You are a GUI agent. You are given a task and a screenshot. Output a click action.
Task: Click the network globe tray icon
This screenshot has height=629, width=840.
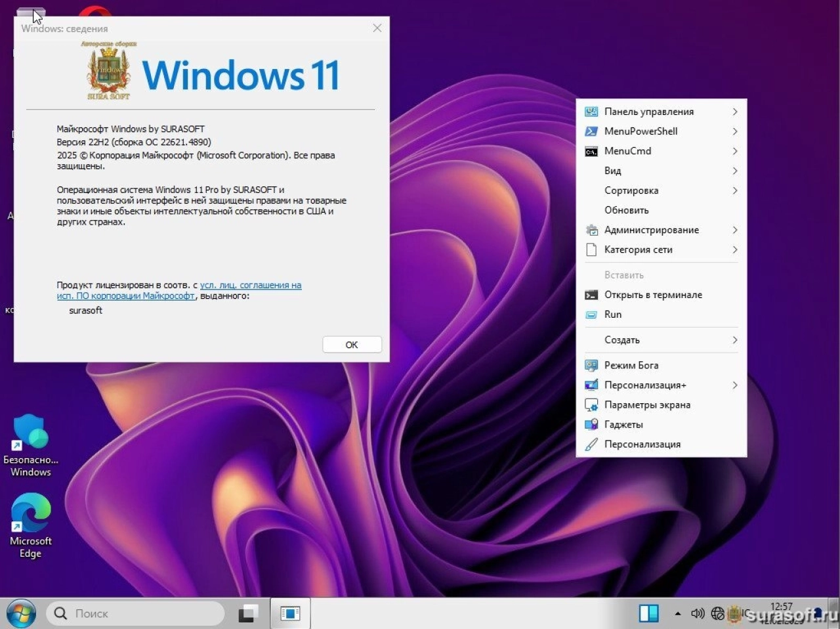718,613
